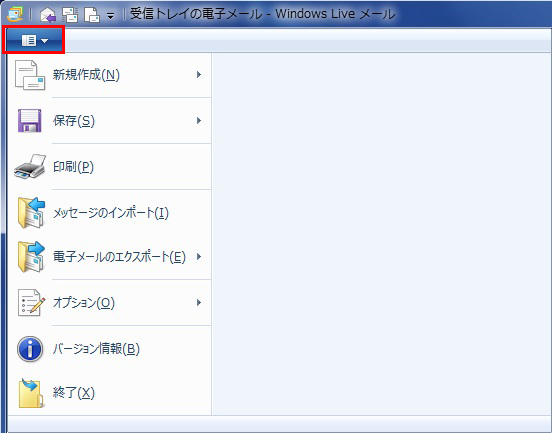
Task: Click the options checklist pencil icon
Action: [x=31, y=302]
